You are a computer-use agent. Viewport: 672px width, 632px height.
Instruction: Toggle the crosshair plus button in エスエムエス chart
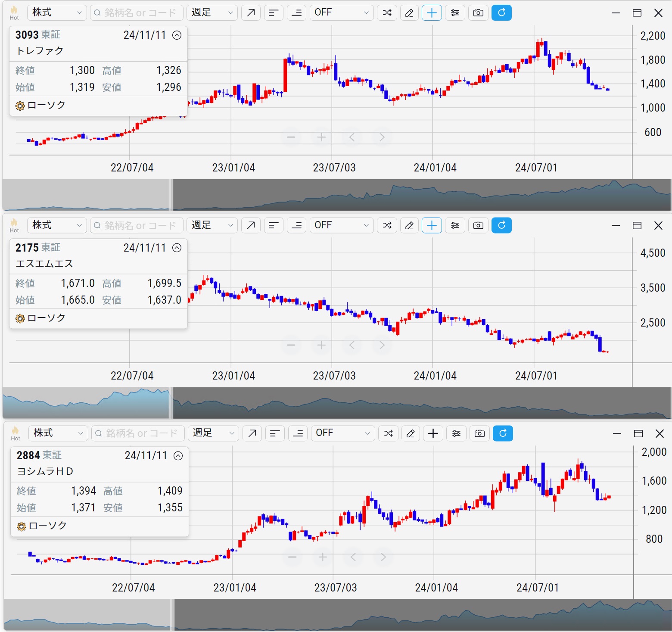pos(432,225)
